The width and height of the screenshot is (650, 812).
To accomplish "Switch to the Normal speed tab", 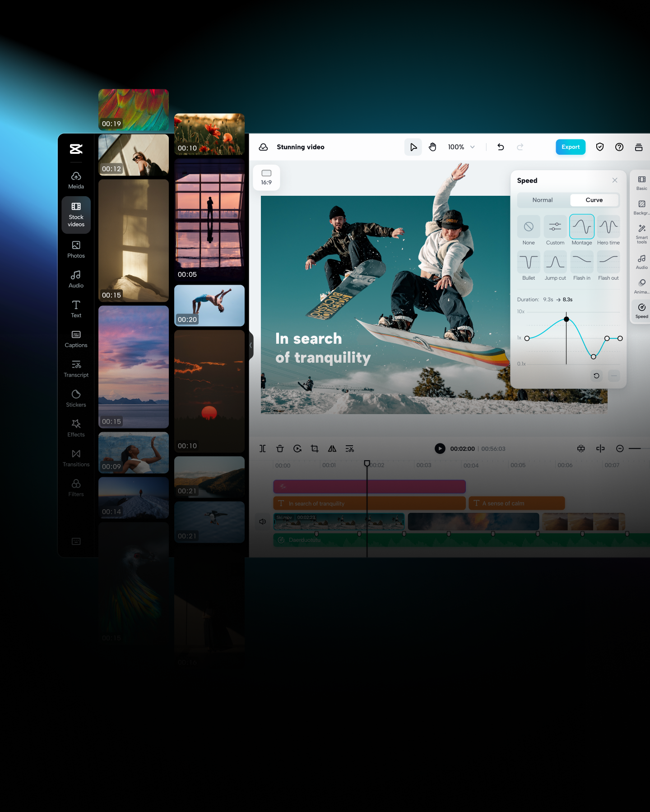I will (543, 200).
